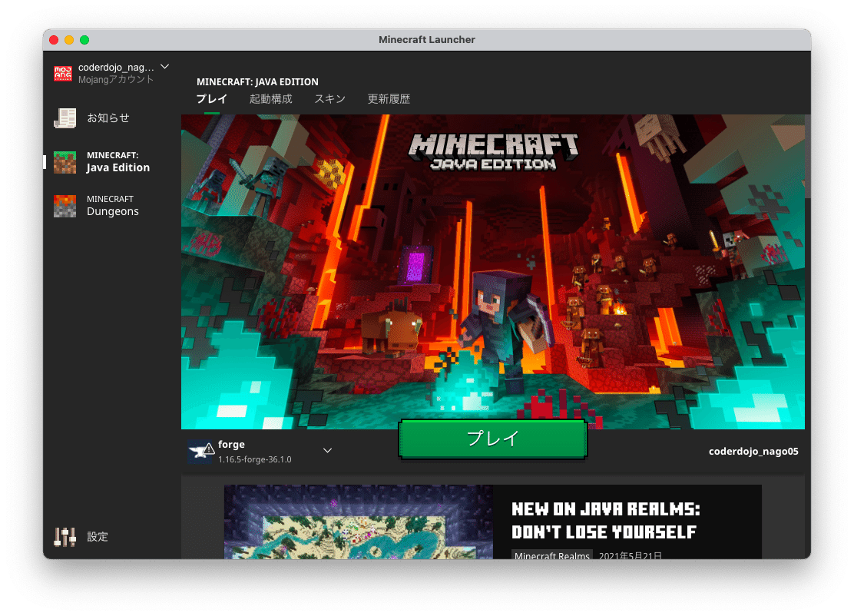Open the スキン tab
The height and width of the screenshot is (616, 854).
point(329,98)
